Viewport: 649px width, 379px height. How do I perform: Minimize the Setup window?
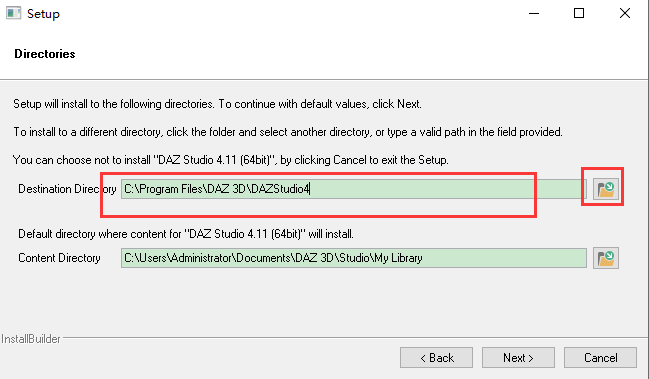534,13
